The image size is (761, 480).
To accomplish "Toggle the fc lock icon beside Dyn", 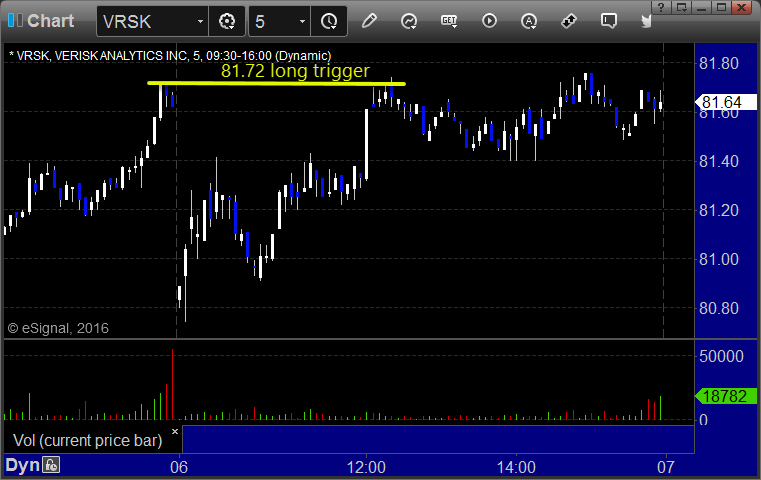I will (50, 465).
